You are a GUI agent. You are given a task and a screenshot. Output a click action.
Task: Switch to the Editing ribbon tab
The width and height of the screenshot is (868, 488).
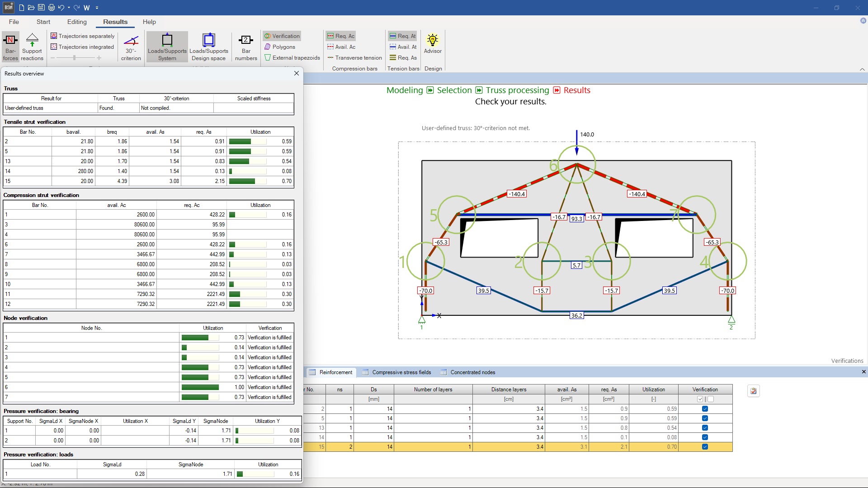pyautogui.click(x=76, y=22)
